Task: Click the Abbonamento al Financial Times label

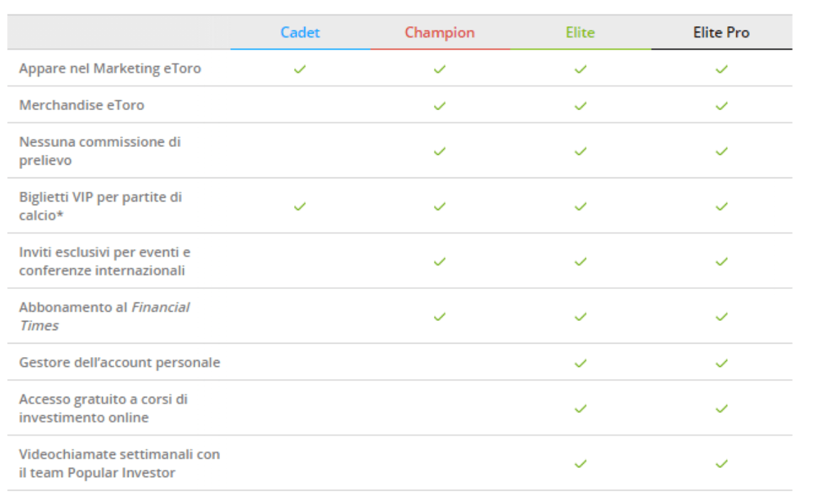Action: [x=104, y=316]
